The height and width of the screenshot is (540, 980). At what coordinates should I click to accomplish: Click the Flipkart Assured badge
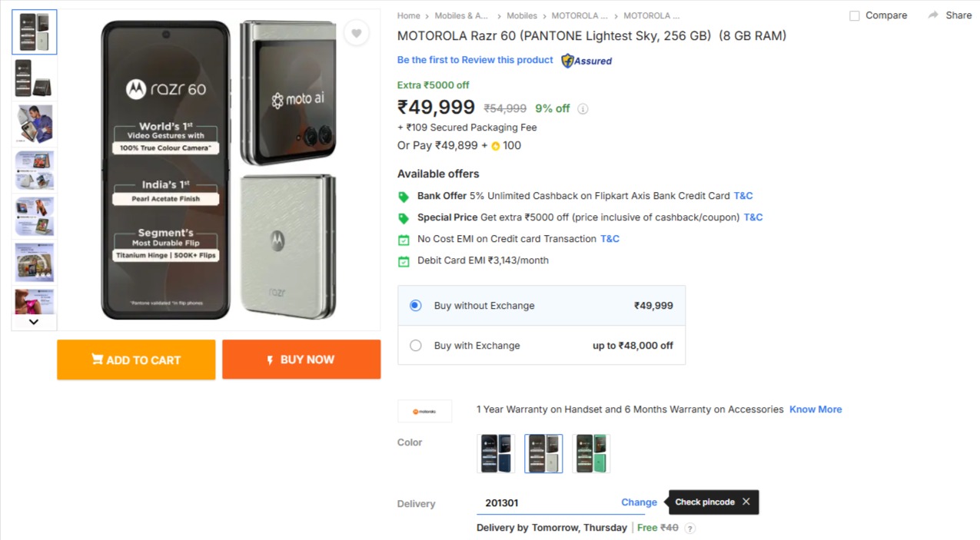(586, 61)
